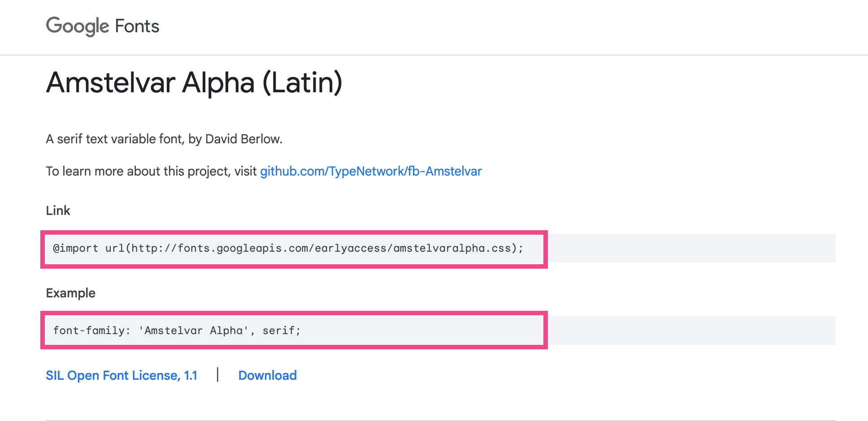868x421 pixels.
Task: Click the Example section label
Action: pos(70,293)
